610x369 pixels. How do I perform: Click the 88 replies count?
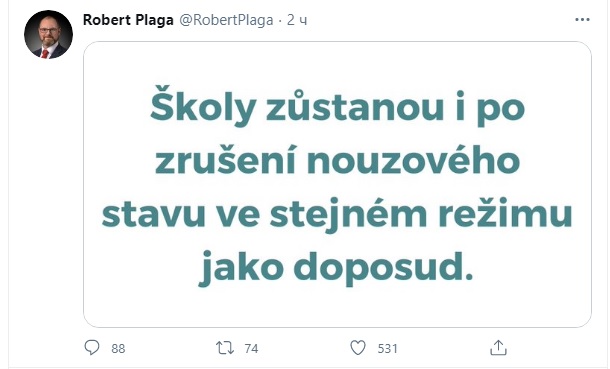(x=118, y=348)
